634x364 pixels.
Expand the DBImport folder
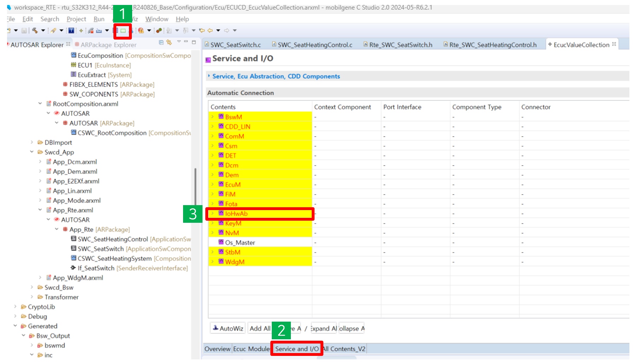tap(32, 143)
